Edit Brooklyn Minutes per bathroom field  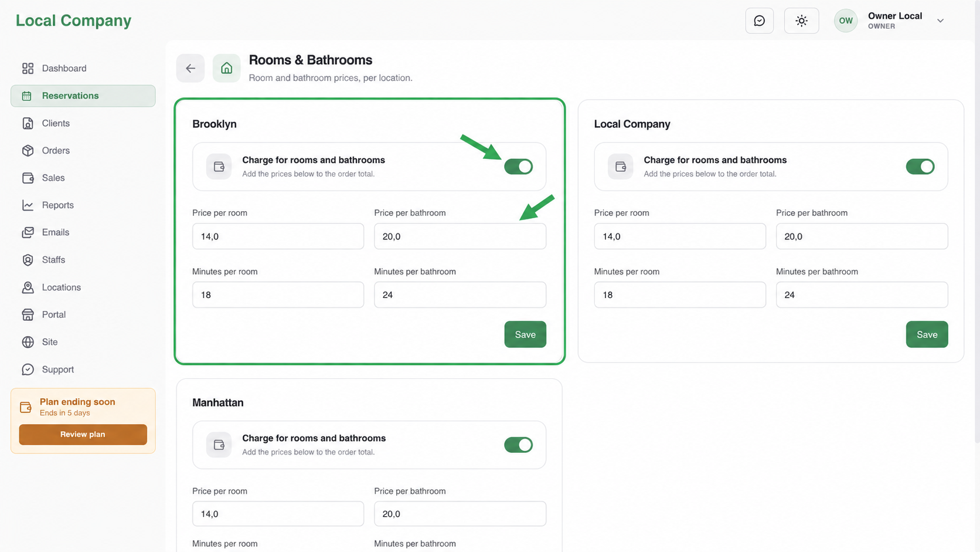pos(460,294)
